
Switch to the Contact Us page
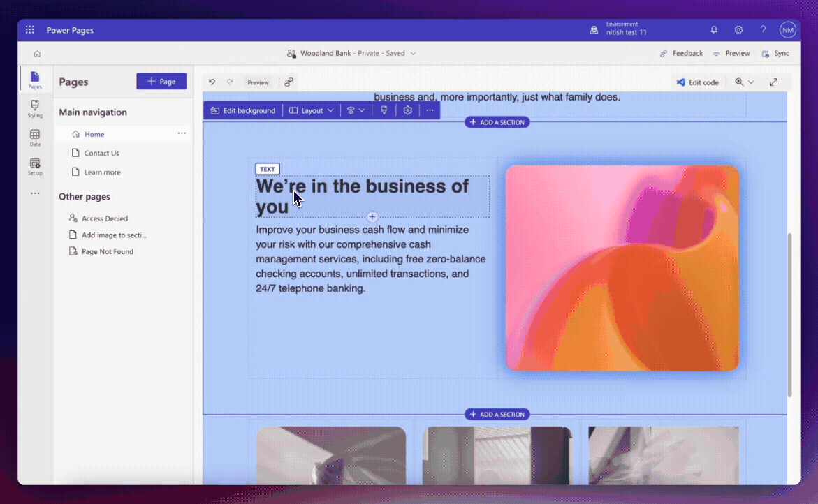[x=103, y=153]
